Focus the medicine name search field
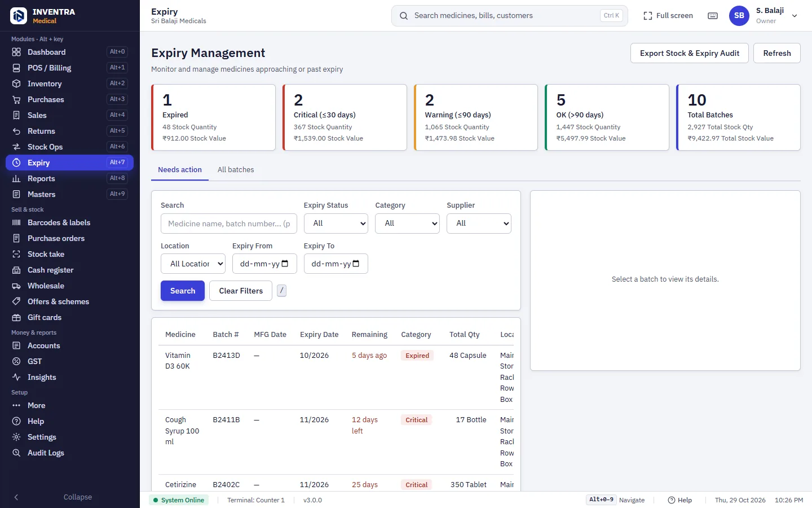This screenshot has width=812, height=508. click(x=229, y=224)
